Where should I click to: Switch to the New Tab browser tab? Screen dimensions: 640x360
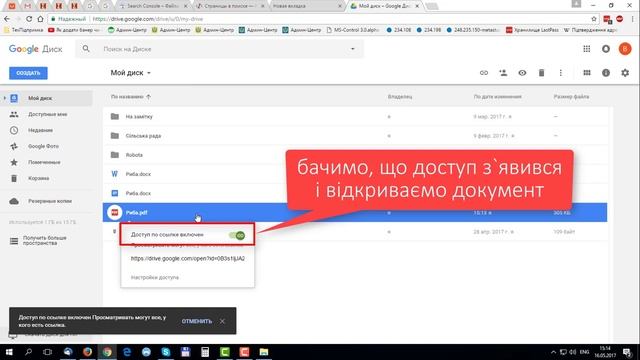point(306,6)
